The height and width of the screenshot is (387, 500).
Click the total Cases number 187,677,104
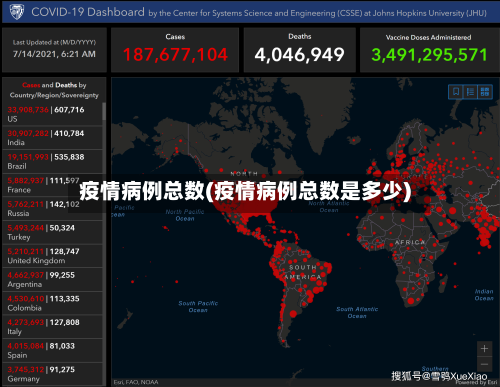[175, 55]
